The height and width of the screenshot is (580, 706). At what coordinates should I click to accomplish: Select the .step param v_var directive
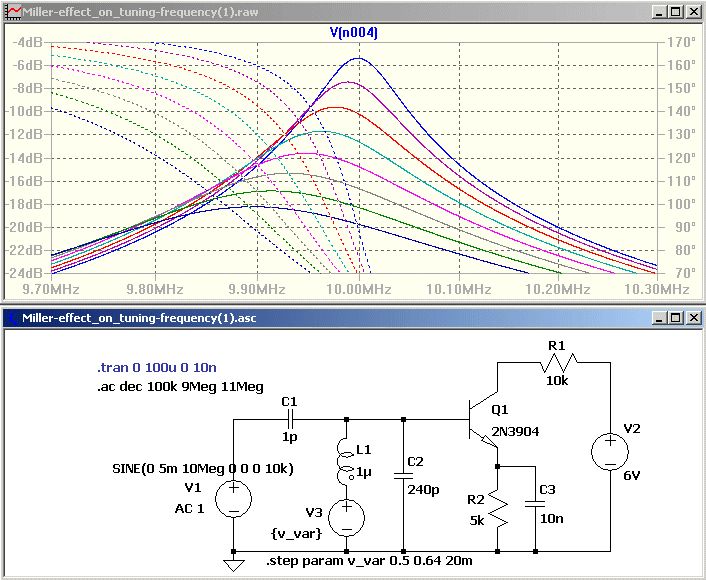[369, 561]
